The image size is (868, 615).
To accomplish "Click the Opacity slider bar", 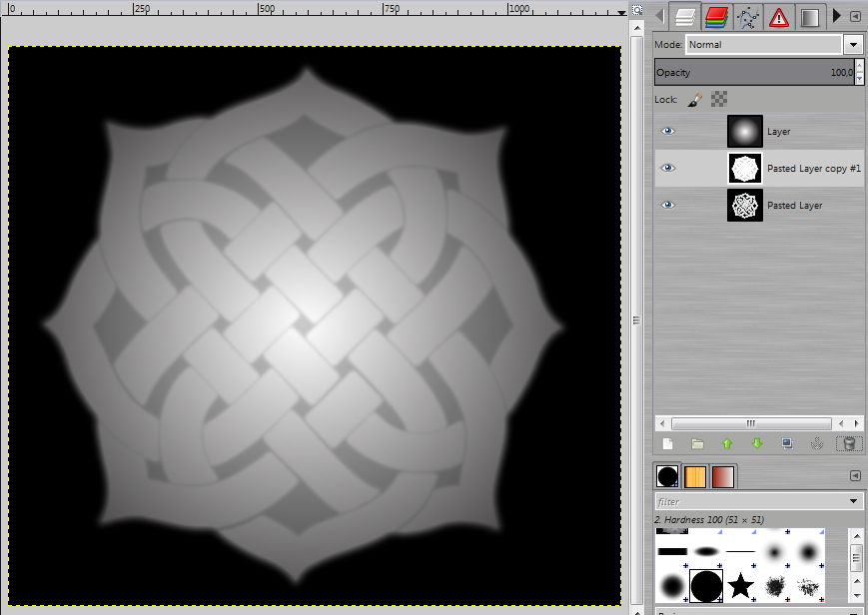I will [x=754, y=73].
